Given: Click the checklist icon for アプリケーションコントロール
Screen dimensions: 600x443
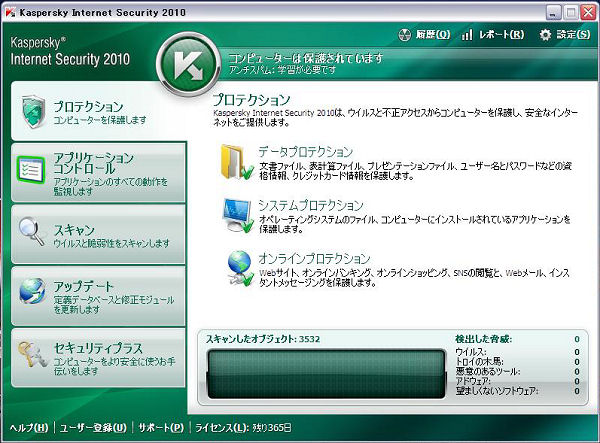Looking at the screenshot, I should pyautogui.click(x=30, y=169).
